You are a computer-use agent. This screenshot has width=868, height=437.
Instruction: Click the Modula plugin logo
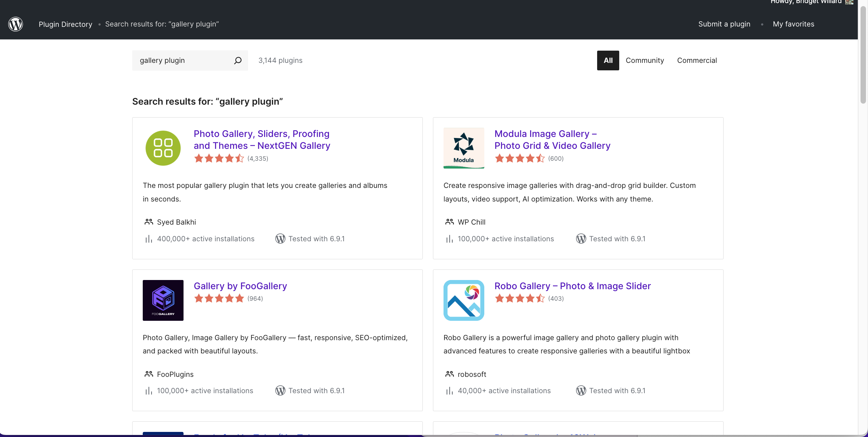(x=464, y=148)
